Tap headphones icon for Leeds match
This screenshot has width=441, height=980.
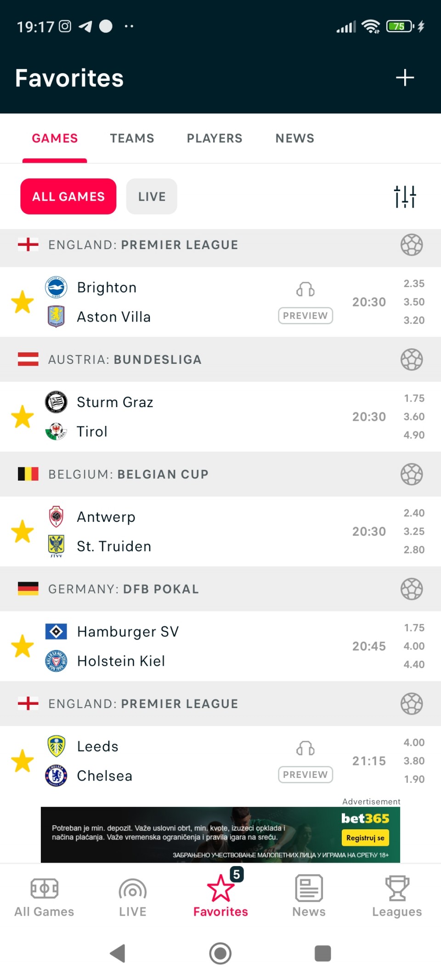tap(305, 748)
